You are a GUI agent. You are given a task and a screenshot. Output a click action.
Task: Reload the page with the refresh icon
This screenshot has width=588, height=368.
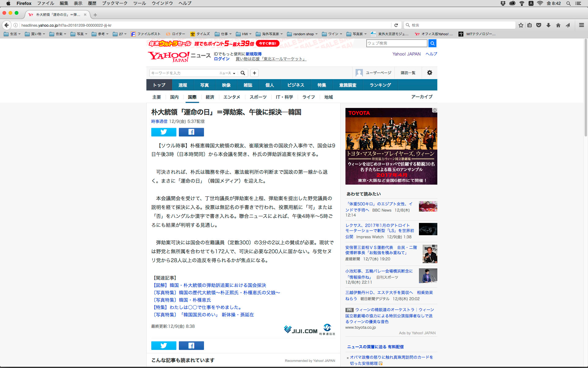[396, 25]
